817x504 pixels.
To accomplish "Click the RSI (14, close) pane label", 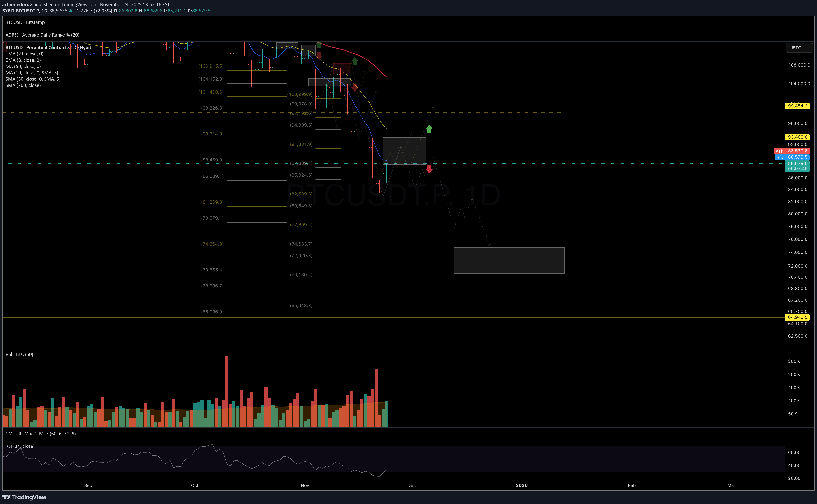I will (x=20, y=446).
